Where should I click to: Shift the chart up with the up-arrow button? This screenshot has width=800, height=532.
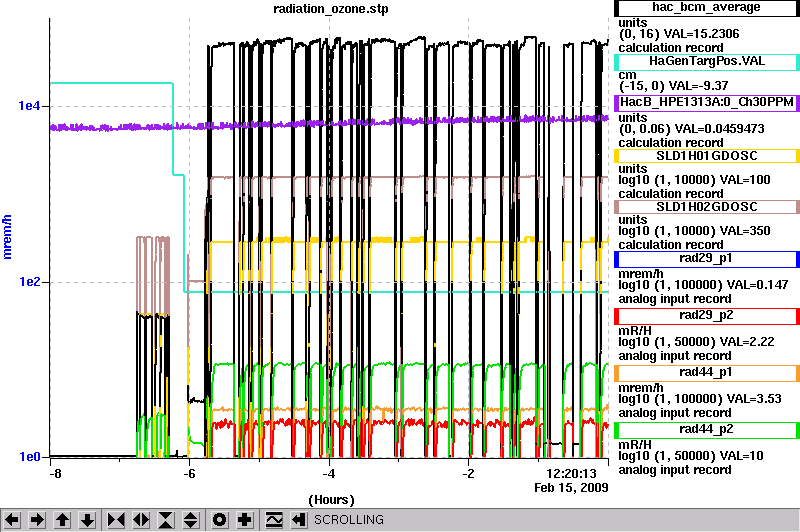(x=62, y=520)
